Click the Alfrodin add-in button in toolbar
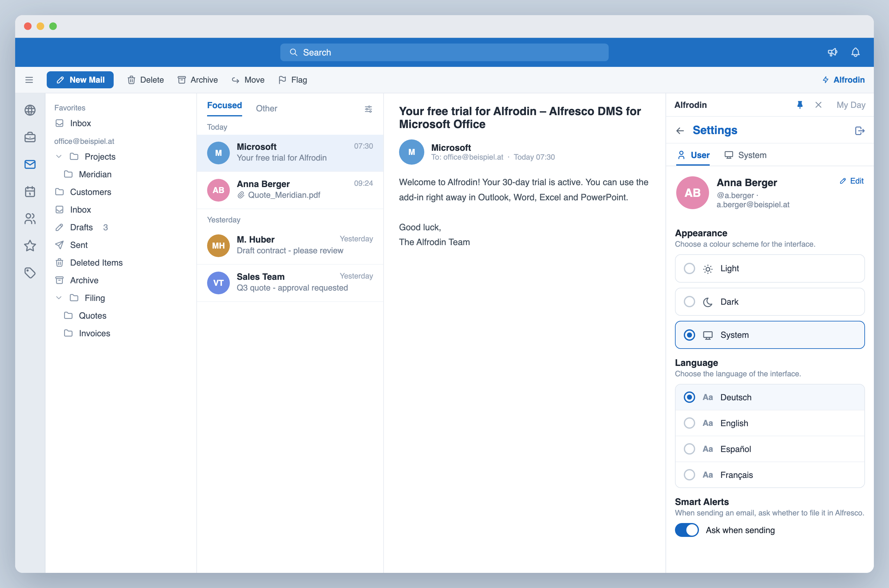This screenshot has height=588, width=889. coord(844,80)
